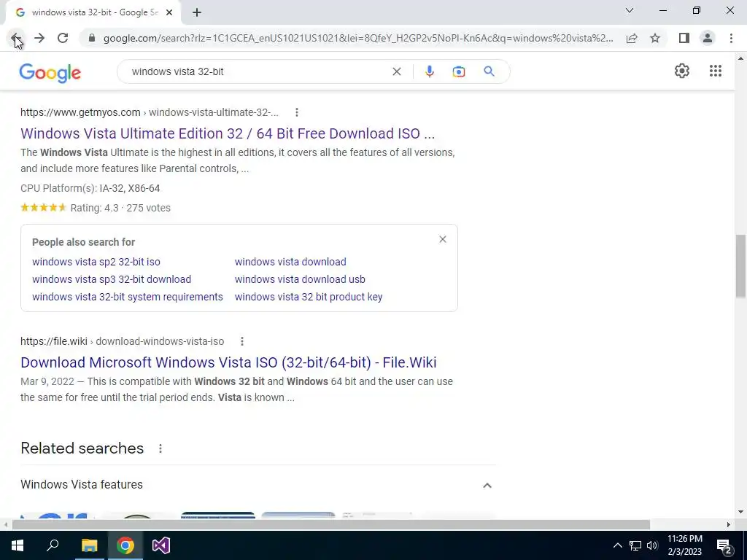Image resolution: width=747 pixels, height=560 pixels.
Task: Open the Windows Start menu
Action: 18,545
